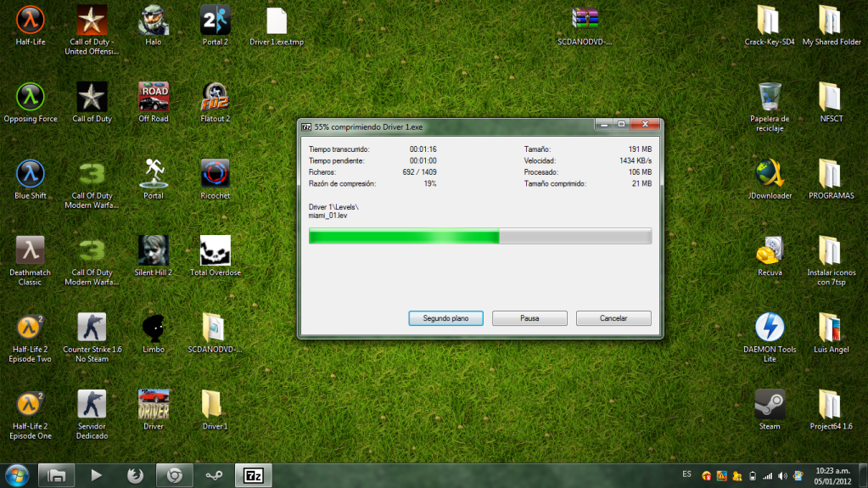Open the Luis Angel folder
Screen dimensions: 868x488
click(x=831, y=334)
